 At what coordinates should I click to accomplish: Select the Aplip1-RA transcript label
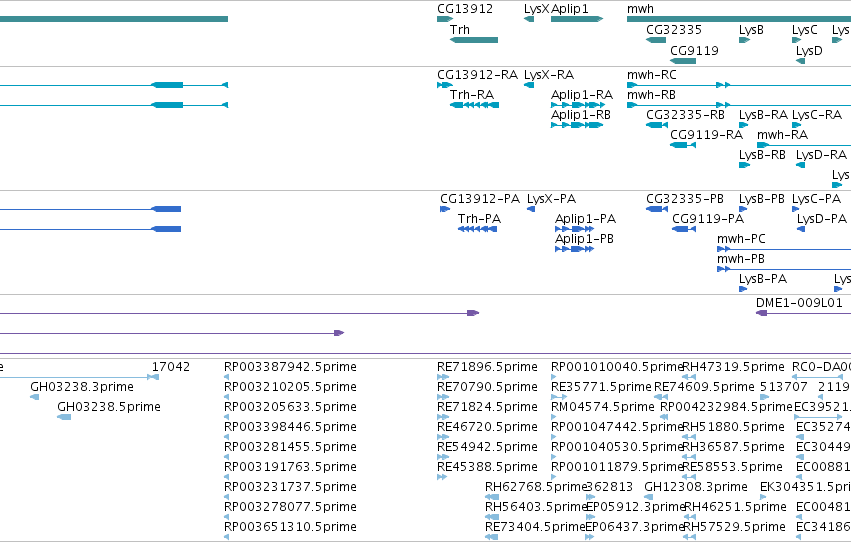click(581, 95)
